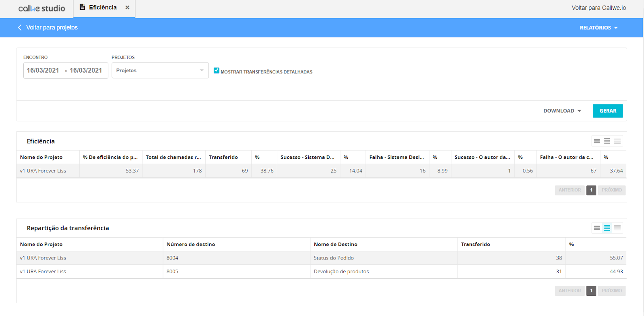Set Repartição table to compact row density

tap(617, 228)
